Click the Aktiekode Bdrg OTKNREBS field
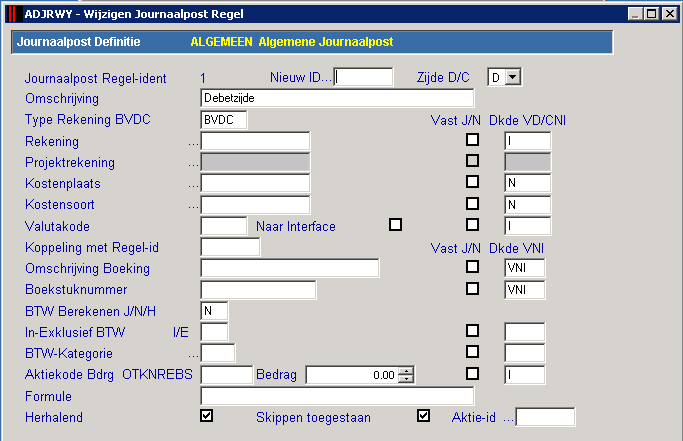This screenshot has height=441, width=683. [227, 375]
